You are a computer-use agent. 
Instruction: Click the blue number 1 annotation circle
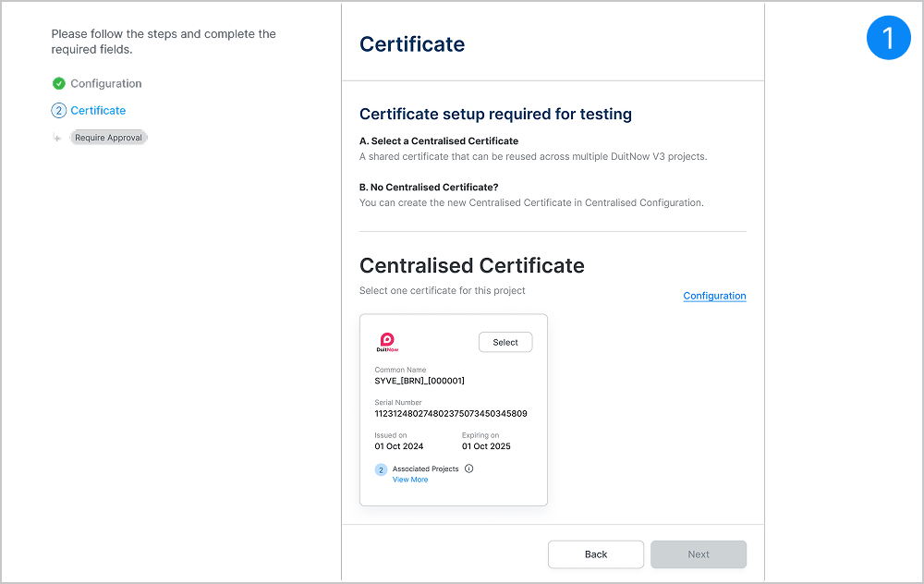pyautogui.click(x=888, y=38)
